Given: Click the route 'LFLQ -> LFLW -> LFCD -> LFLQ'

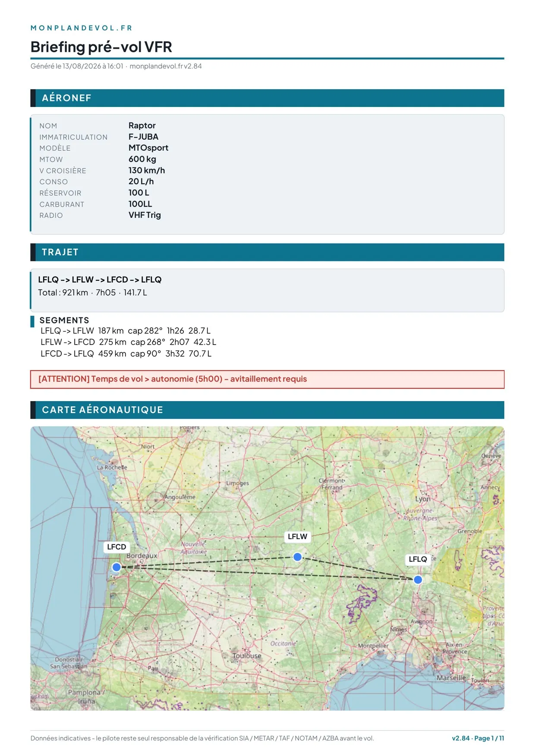Looking at the screenshot, I should (100, 279).
